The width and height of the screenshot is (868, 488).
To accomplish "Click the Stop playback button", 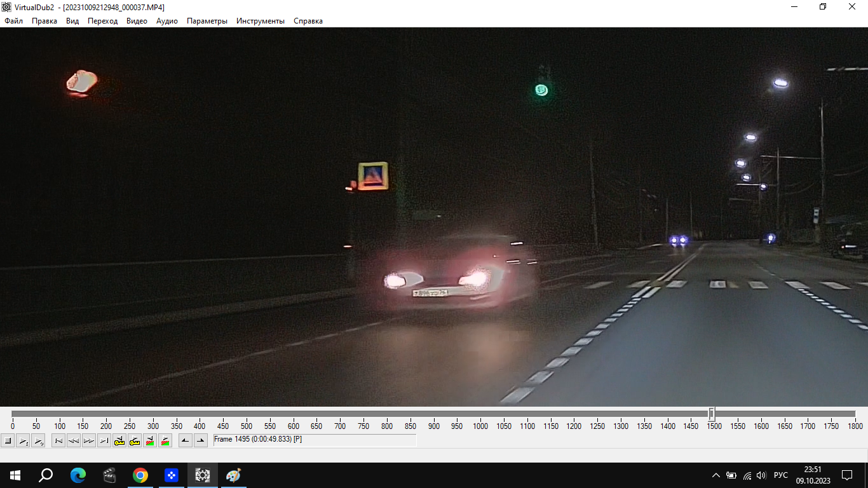I will 8,440.
